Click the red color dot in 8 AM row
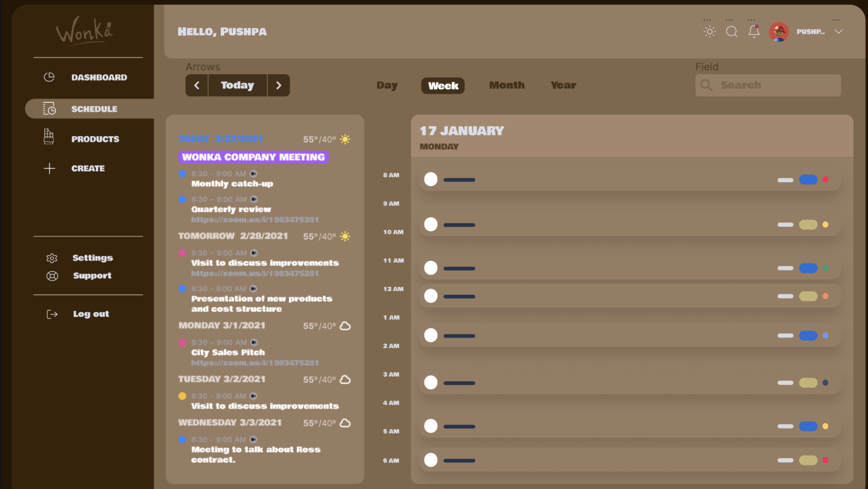This screenshot has height=489, width=868. pyautogui.click(x=825, y=180)
